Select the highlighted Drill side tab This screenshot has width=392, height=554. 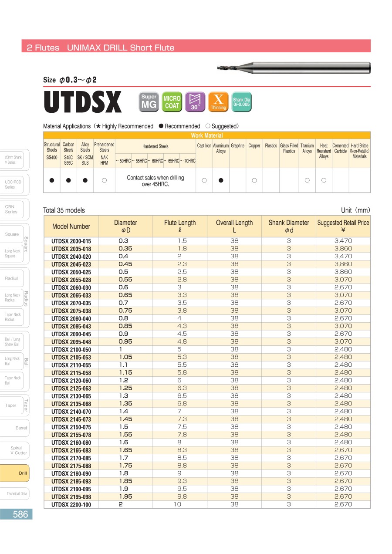tap(15, 473)
